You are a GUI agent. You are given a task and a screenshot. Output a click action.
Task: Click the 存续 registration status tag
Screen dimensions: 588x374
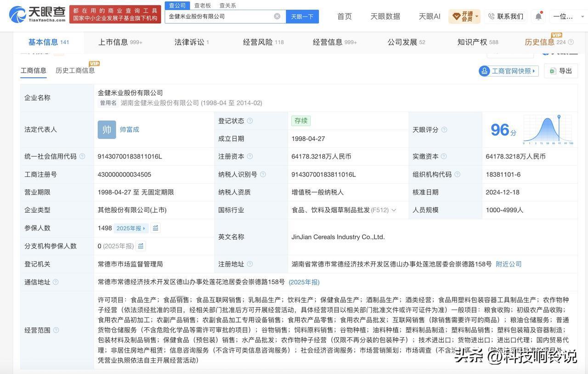tap(301, 121)
